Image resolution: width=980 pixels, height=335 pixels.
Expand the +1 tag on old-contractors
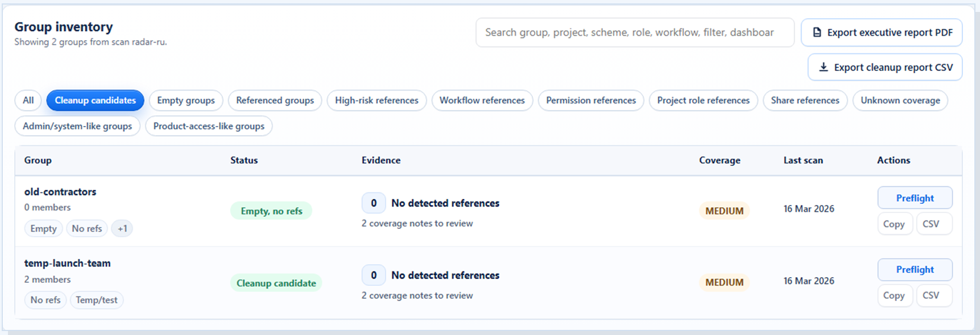tap(122, 228)
